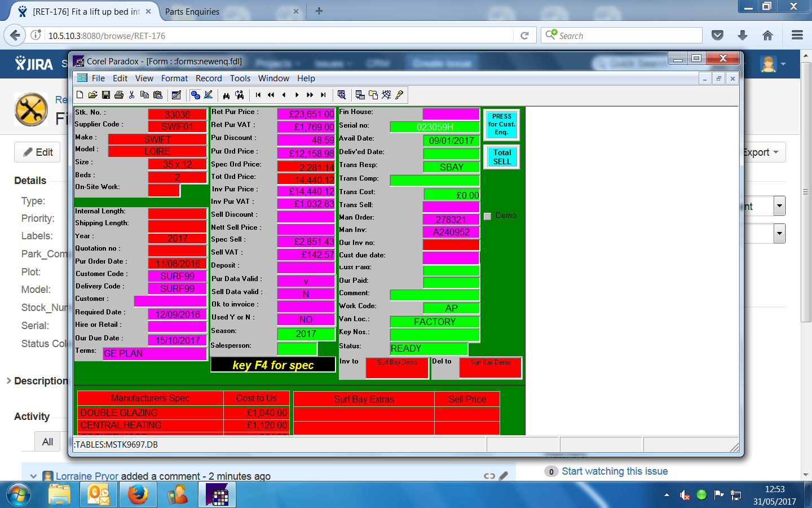
Task: Open a new Firefox tab
Action: [319, 11]
